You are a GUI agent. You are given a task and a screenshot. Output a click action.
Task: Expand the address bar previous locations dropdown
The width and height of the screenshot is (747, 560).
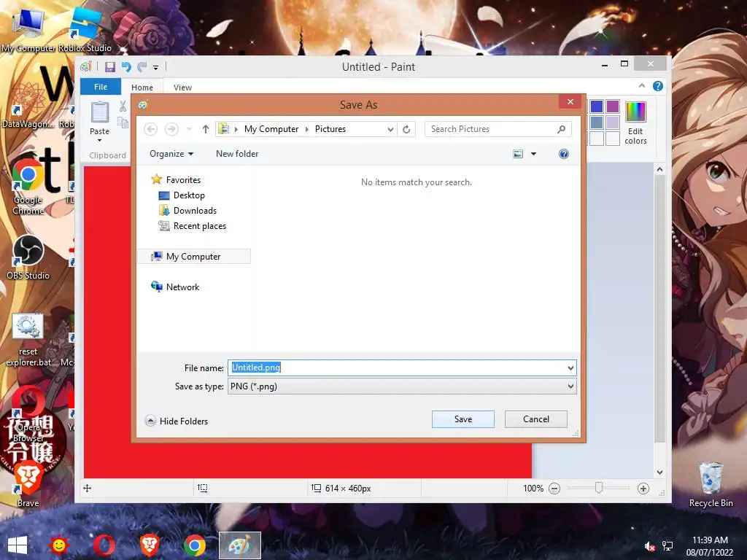coord(390,129)
